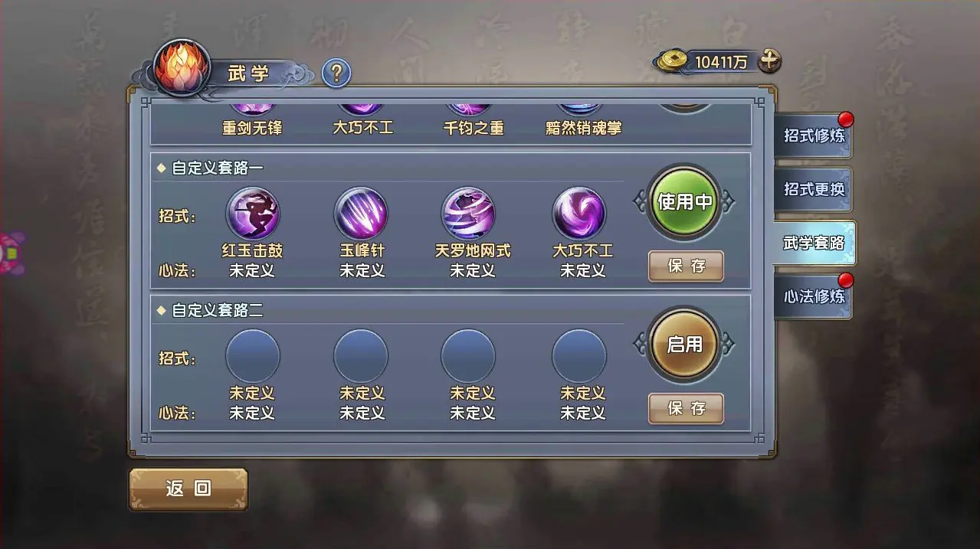Image resolution: width=980 pixels, height=549 pixels.
Task: Toggle the green 使用中 active button
Action: pos(684,202)
